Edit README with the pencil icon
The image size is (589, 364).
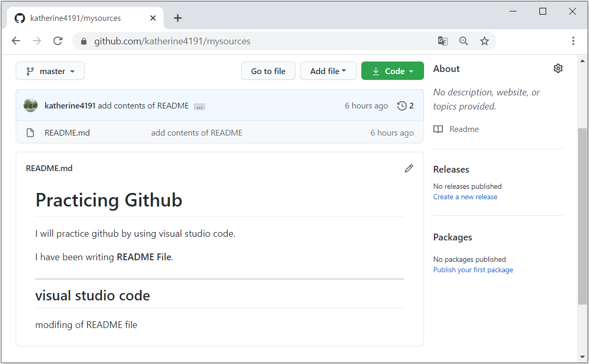pyautogui.click(x=409, y=168)
